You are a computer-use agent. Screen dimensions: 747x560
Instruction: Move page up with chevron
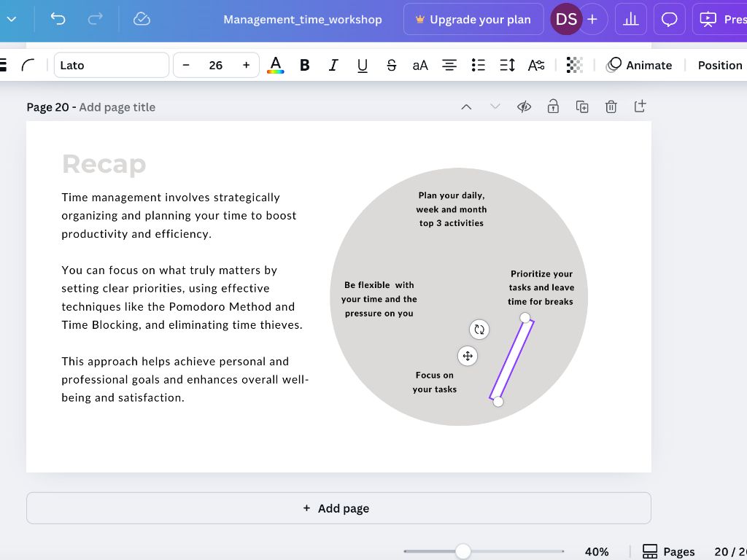pyautogui.click(x=466, y=106)
